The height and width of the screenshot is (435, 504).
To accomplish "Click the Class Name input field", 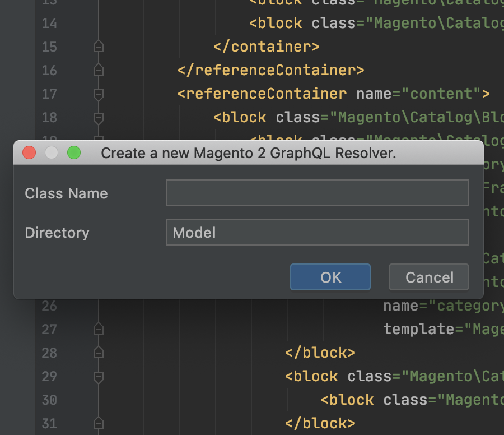I will [x=318, y=193].
